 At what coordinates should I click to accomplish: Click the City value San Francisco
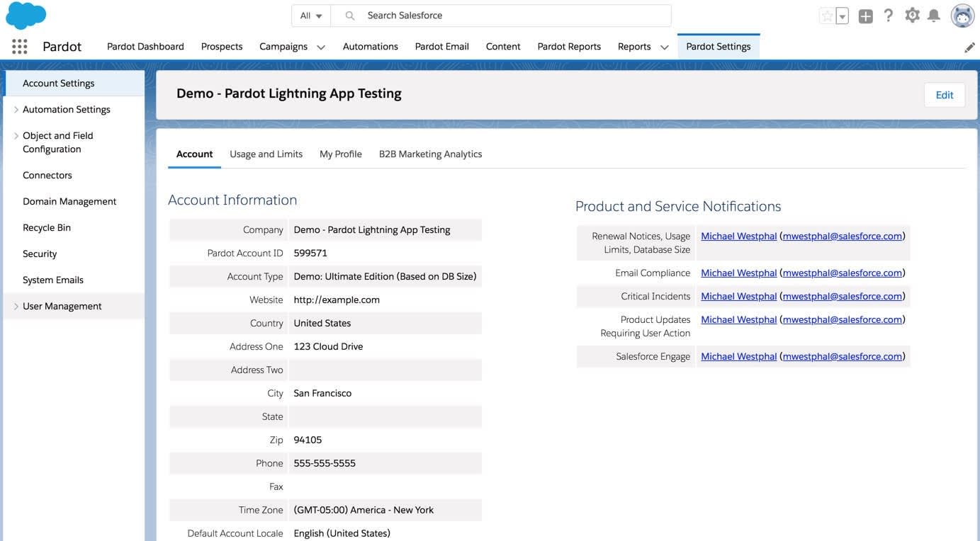coord(322,394)
